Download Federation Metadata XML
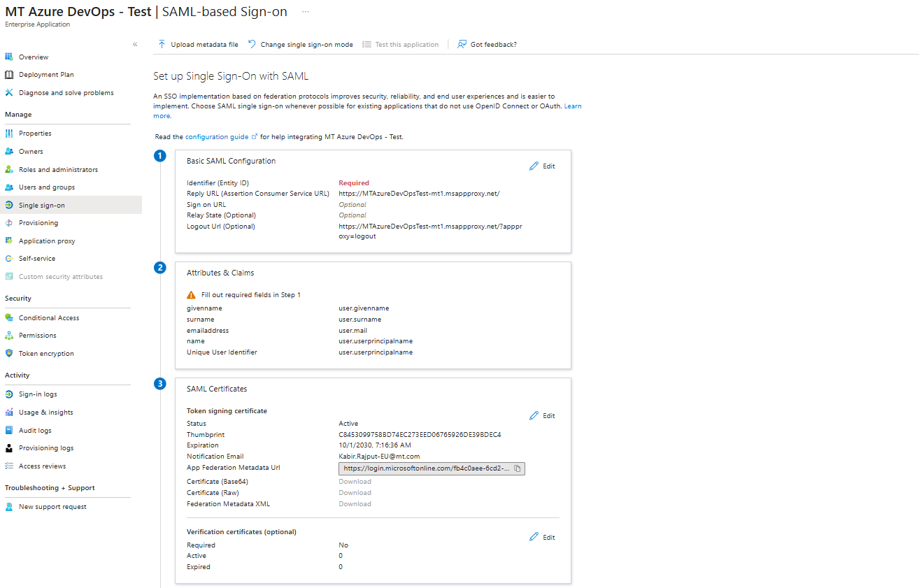 [x=355, y=504]
